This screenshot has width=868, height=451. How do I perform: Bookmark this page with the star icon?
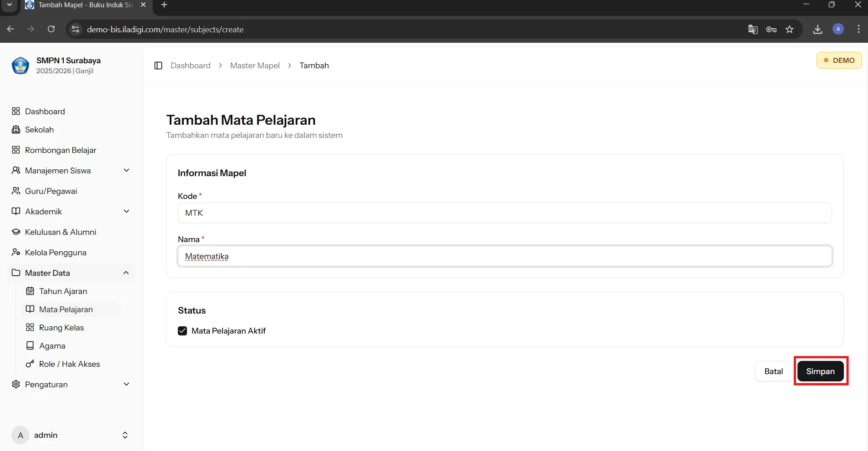789,30
